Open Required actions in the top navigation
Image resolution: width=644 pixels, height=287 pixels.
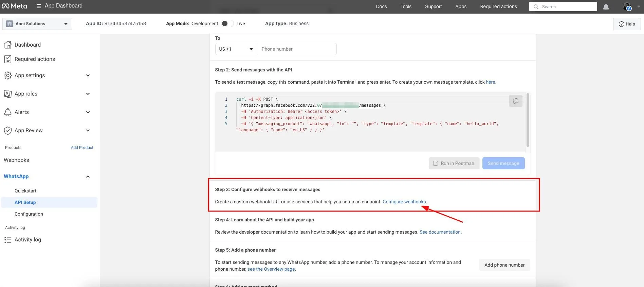coord(498,6)
